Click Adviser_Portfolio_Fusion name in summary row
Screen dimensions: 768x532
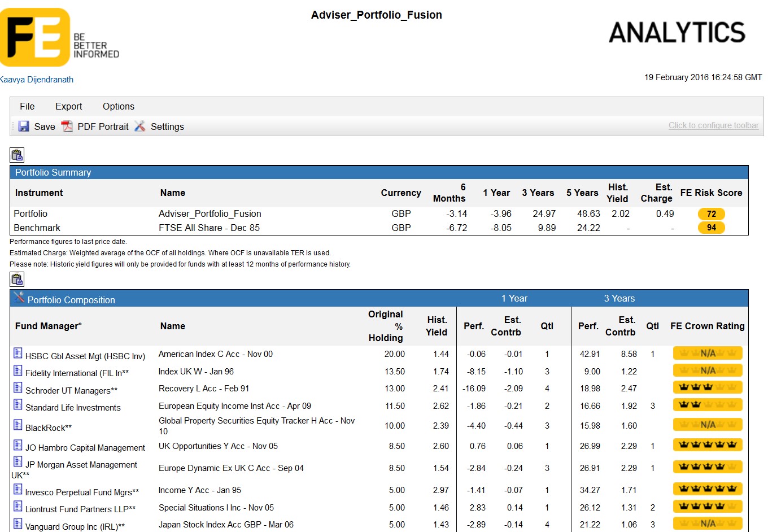click(210, 213)
